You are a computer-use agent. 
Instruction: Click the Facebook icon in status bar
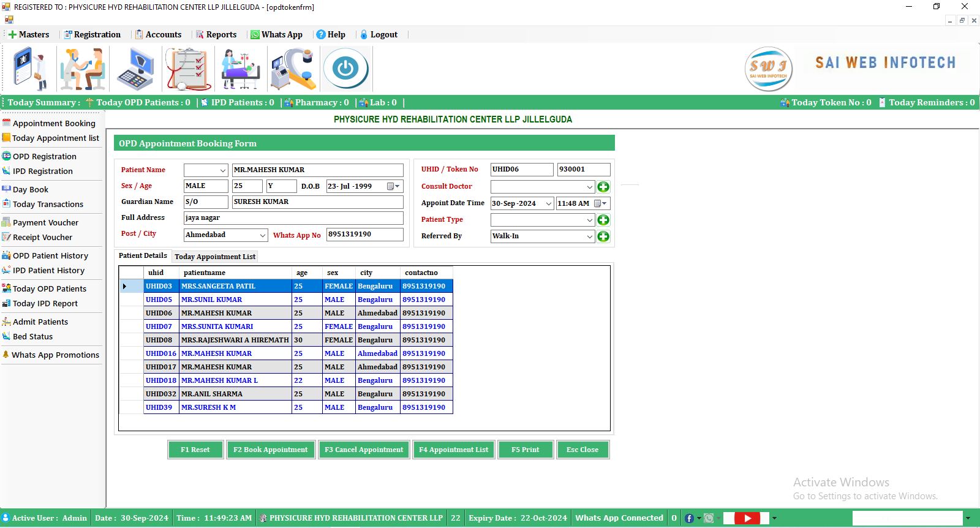(x=689, y=518)
